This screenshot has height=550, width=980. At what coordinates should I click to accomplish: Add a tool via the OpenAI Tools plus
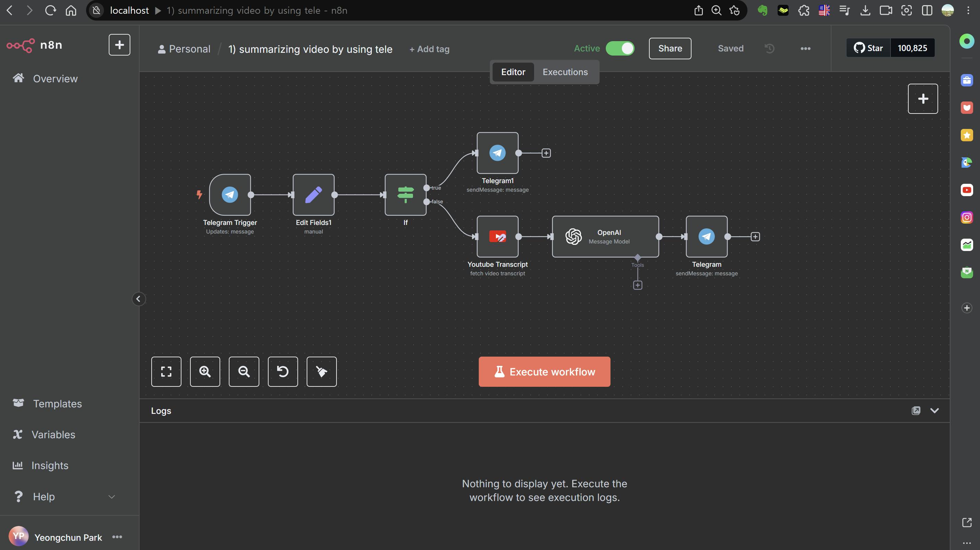638,285
